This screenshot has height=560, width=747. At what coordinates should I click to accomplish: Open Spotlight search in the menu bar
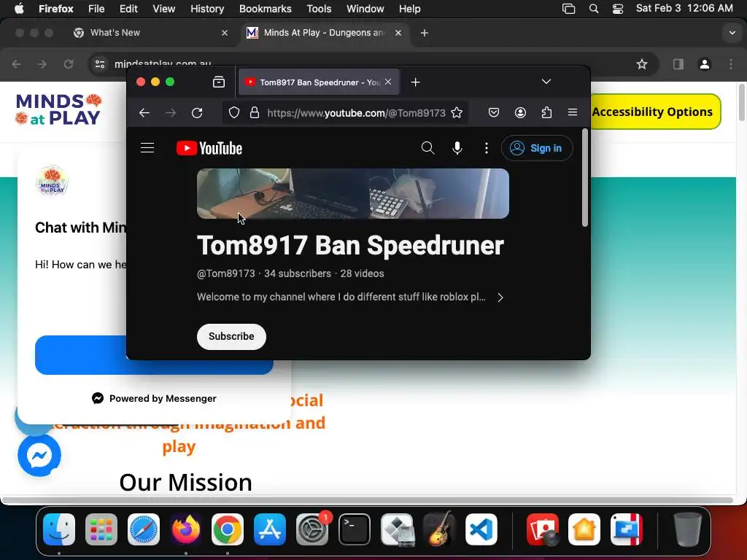tap(594, 9)
